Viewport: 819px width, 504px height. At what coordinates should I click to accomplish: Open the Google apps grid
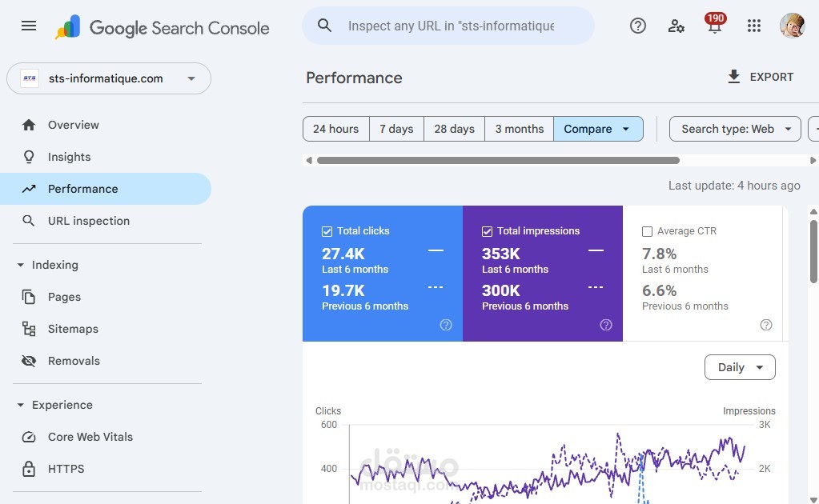753,26
